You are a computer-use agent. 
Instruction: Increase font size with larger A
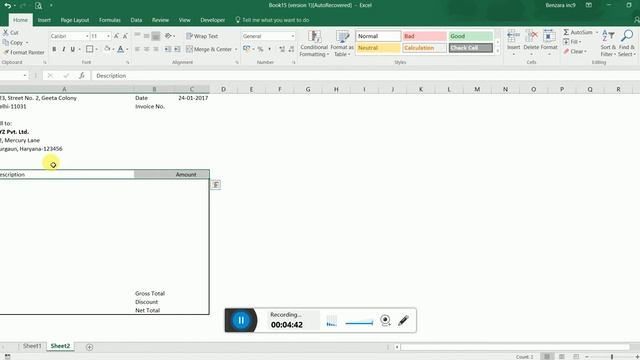click(116, 36)
